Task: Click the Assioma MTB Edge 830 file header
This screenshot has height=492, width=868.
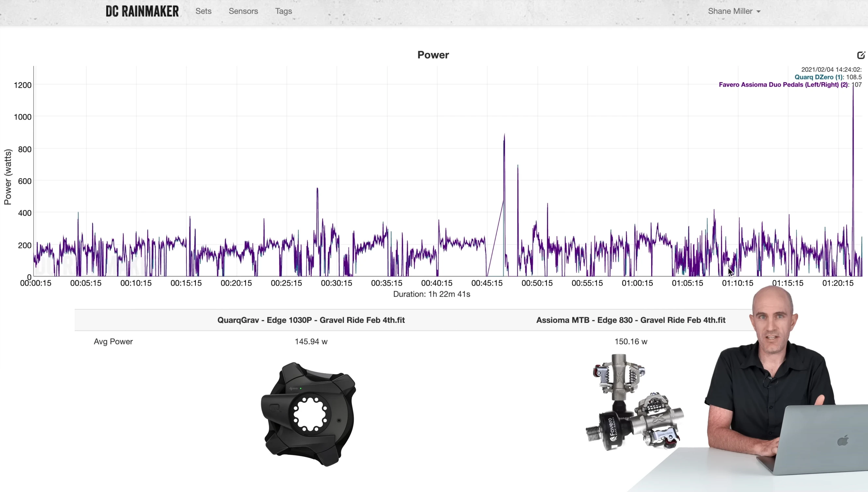Action: [630, 320]
